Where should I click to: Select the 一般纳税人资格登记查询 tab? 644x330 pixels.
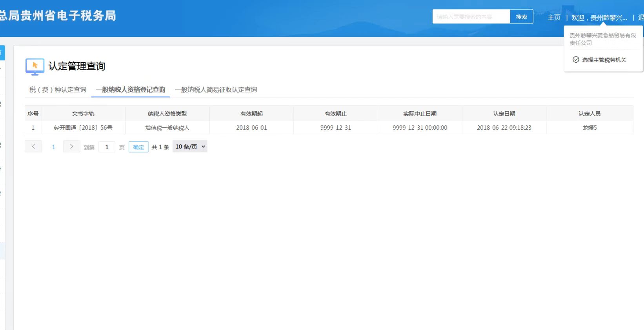(131, 90)
